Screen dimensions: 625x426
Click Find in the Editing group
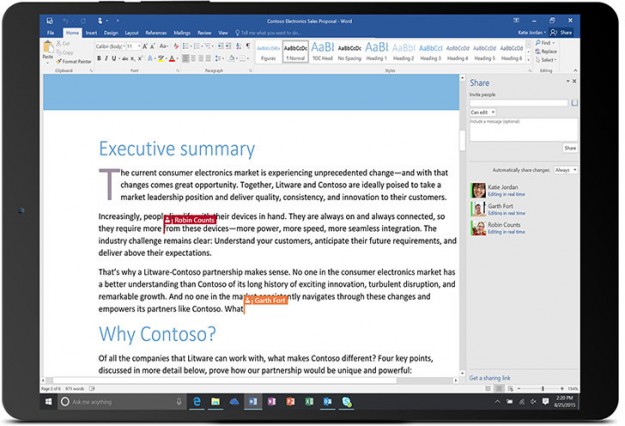click(548, 43)
